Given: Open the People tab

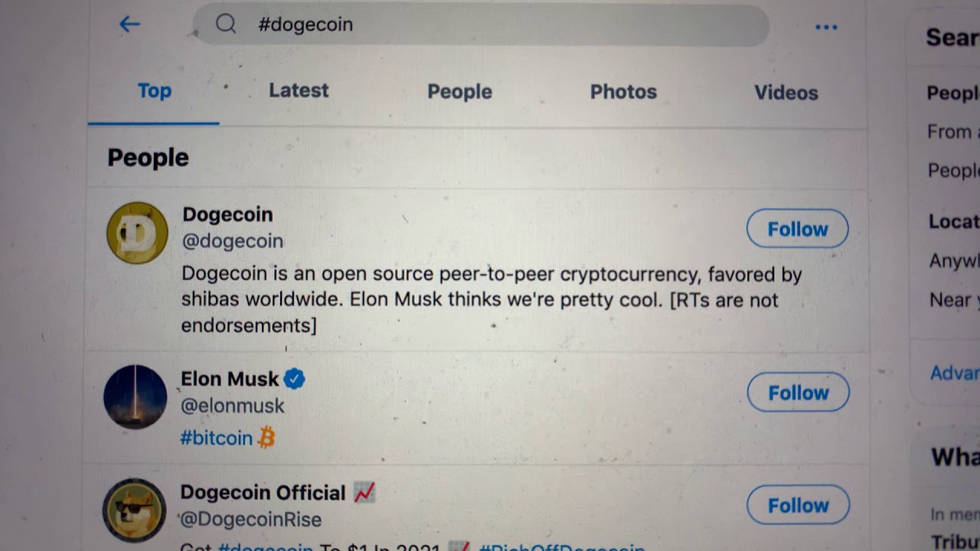Looking at the screenshot, I should 459,92.
